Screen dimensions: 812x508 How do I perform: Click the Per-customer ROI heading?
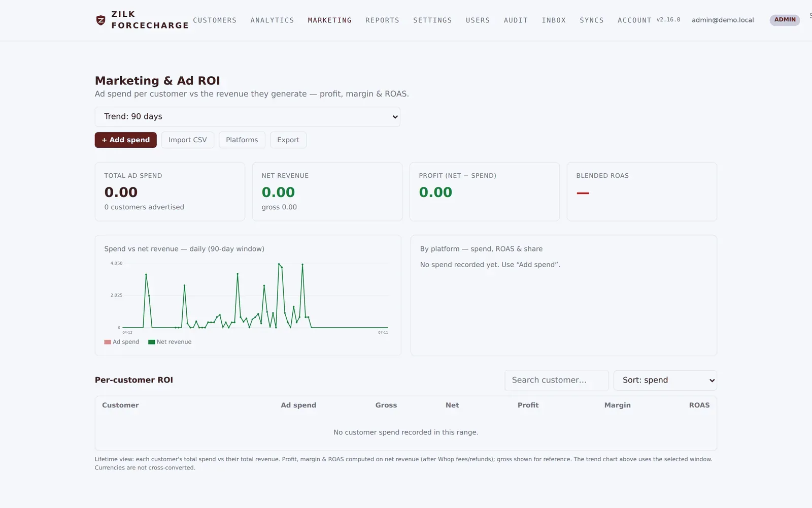(134, 380)
